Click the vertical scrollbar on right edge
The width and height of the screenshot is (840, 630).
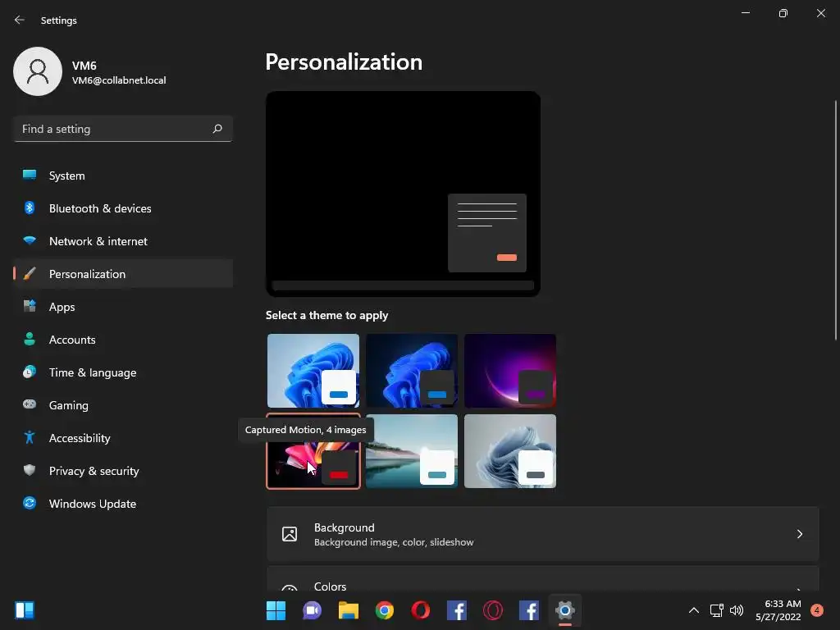pos(835,220)
